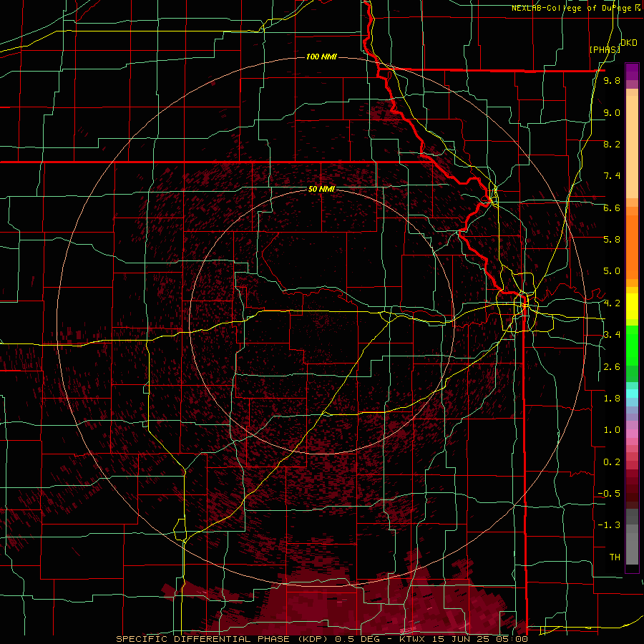Click the 5.8 scale value
The height and width of the screenshot is (644, 644).
612,240
